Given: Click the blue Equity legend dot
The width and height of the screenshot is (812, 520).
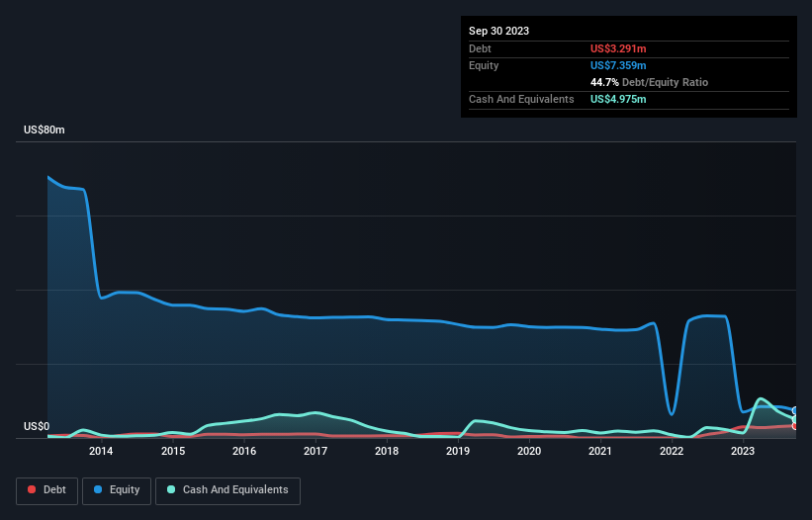Looking at the screenshot, I should [x=98, y=489].
